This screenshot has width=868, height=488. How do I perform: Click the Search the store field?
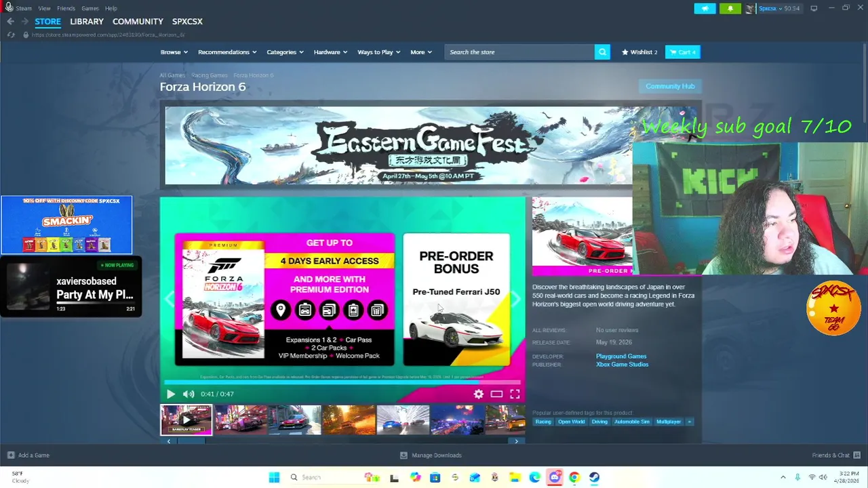coord(519,52)
